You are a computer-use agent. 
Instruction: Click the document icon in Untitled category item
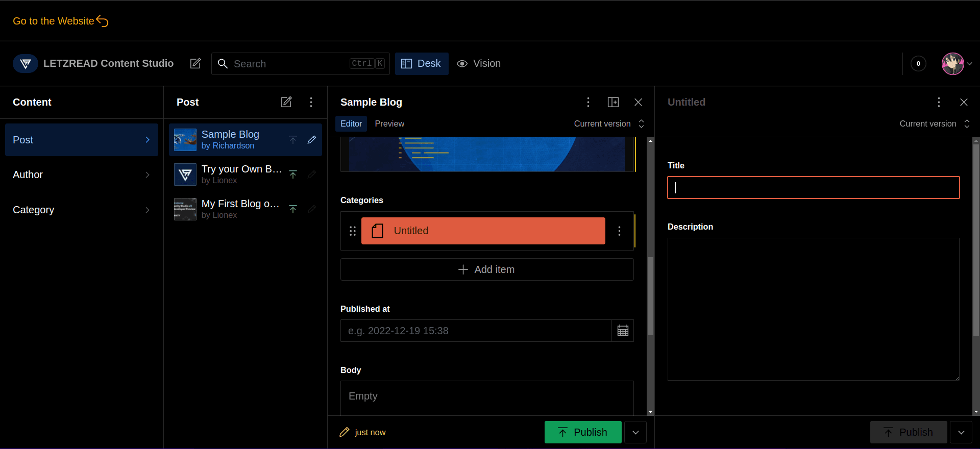click(378, 231)
